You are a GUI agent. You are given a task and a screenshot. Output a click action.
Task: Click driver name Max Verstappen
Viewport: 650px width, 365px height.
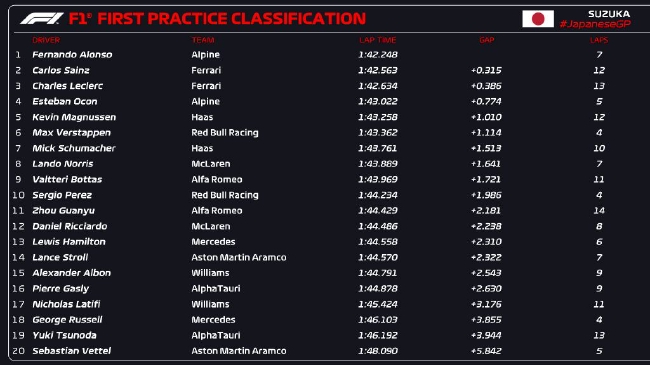[71, 133]
